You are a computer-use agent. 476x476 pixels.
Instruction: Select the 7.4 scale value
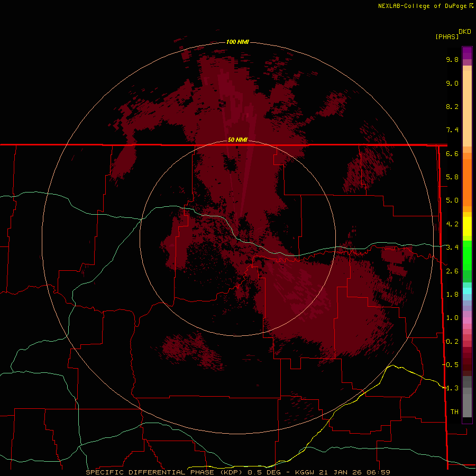point(452,130)
